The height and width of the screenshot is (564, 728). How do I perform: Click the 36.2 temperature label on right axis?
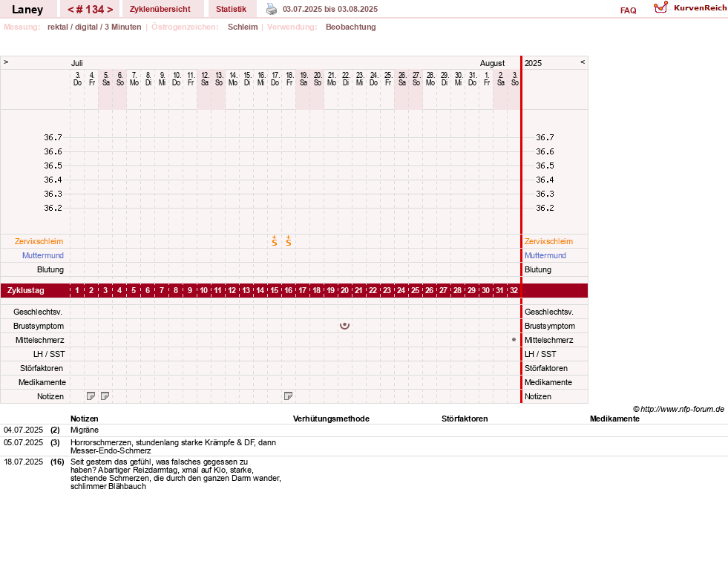point(545,208)
